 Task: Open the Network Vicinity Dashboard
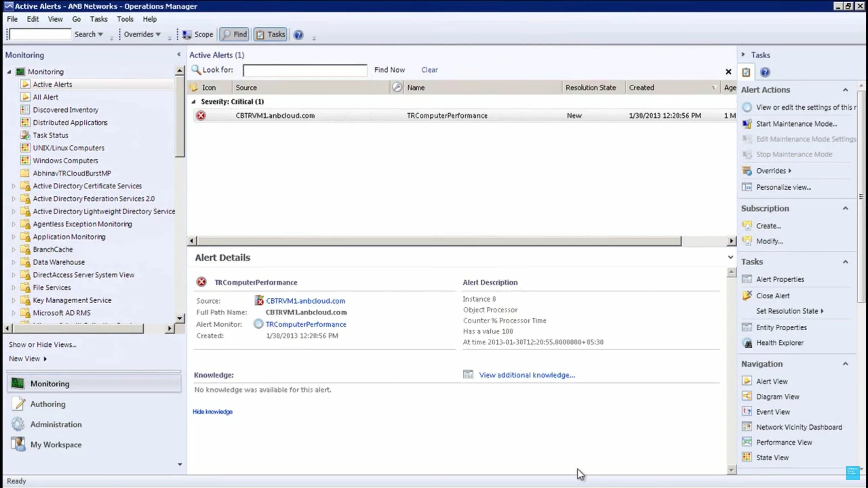(x=800, y=427)
